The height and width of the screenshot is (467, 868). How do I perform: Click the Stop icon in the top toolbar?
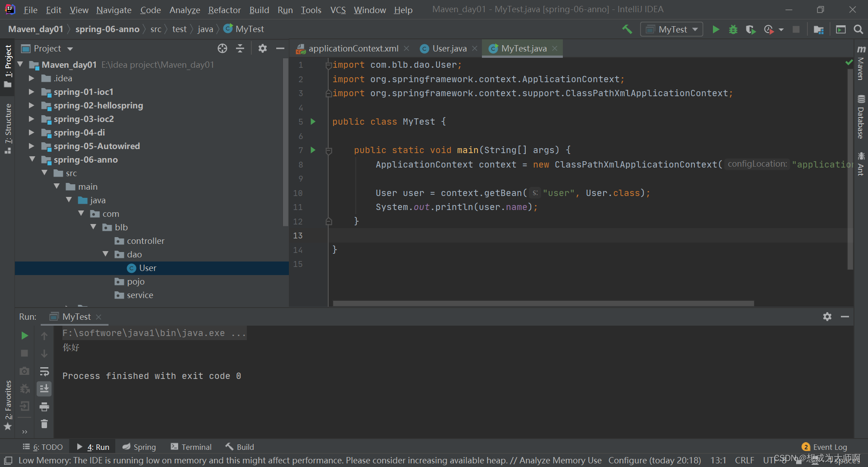[796, 29]
